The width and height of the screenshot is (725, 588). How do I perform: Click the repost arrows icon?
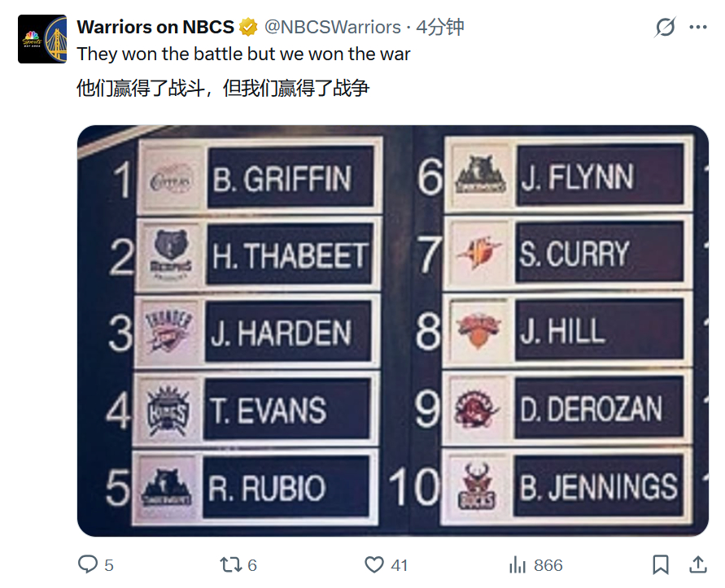[x=230, y=564]
